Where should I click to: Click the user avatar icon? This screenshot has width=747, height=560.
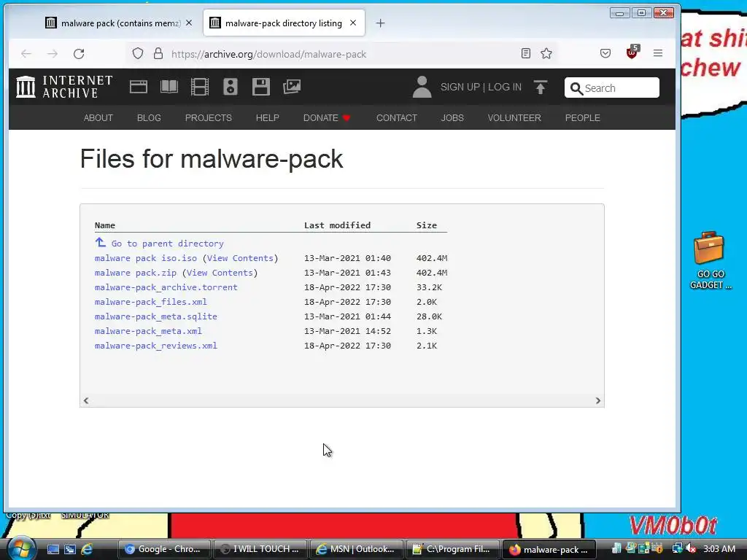click(x=422, y=87)
